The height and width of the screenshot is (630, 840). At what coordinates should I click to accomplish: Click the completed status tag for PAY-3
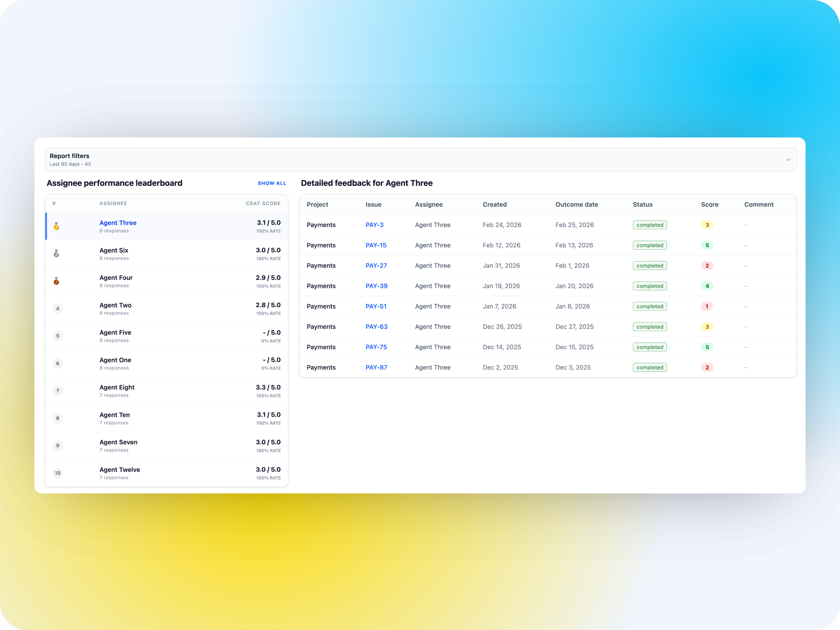[x=650, y=225]
